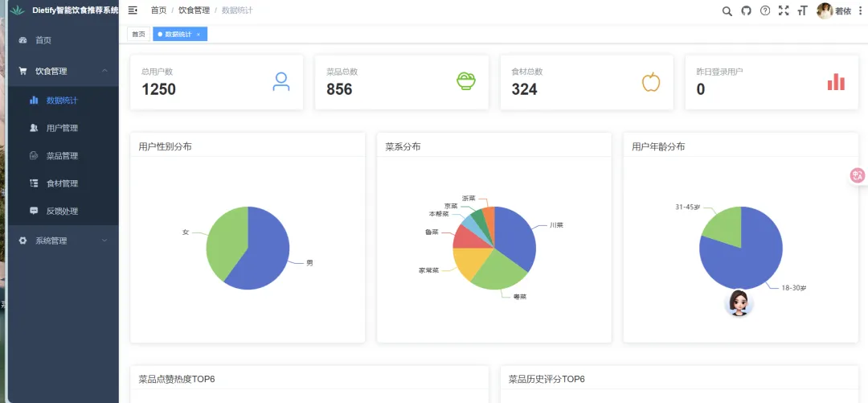Click the apple icon on 食材总数 card
Viewport: 868px width, 403px height.
[651, 81]
